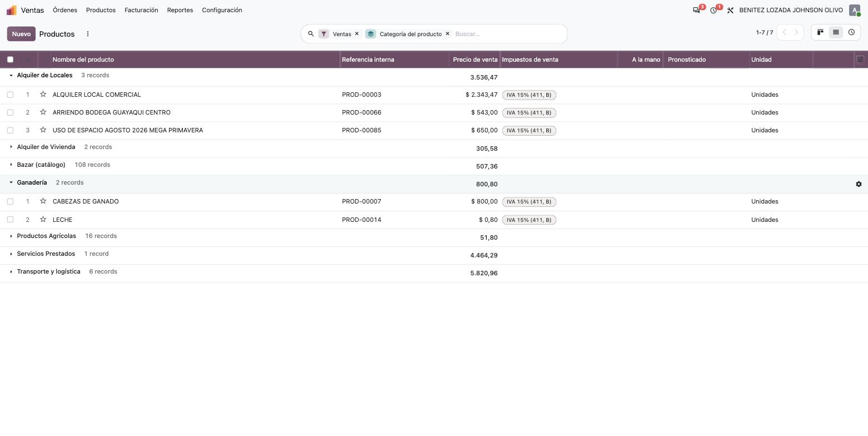This screenshot has width=868, height=436.
Task: Open the messages conversations icon
Action: click(x=696, y=10)
